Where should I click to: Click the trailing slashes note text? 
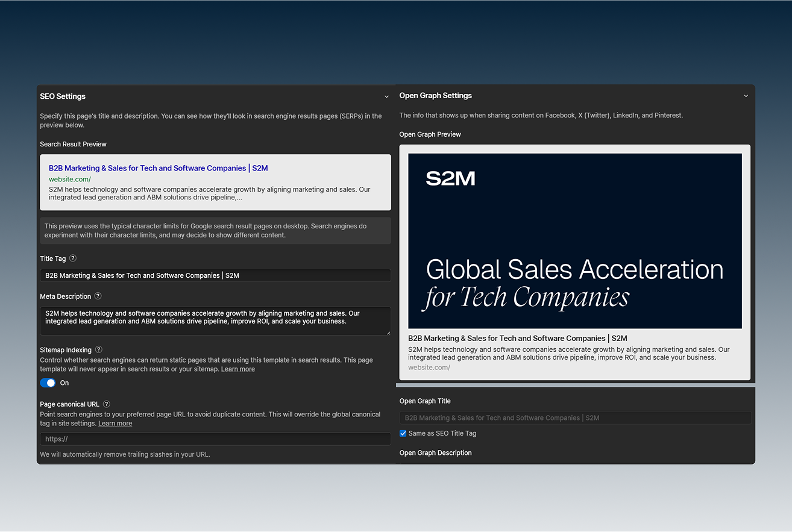click(125, 454)
